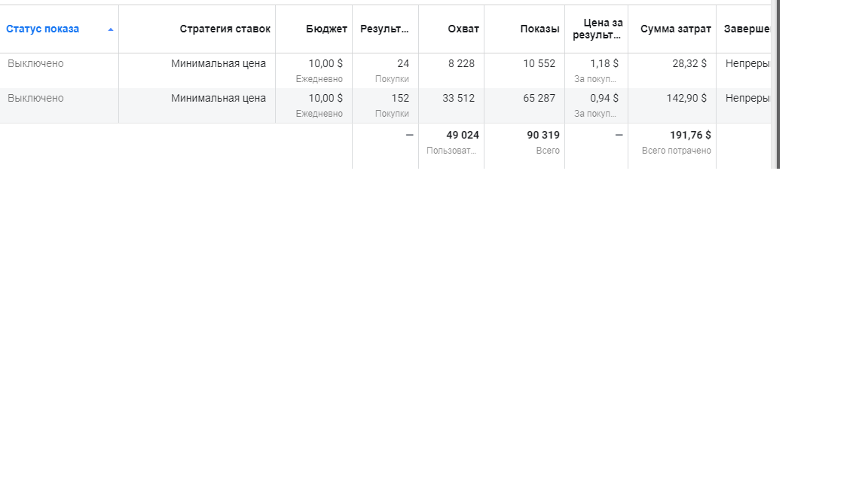
Task: Select budget 10,00 $ in the 142,90 $ row
Action: pos(325,99)
